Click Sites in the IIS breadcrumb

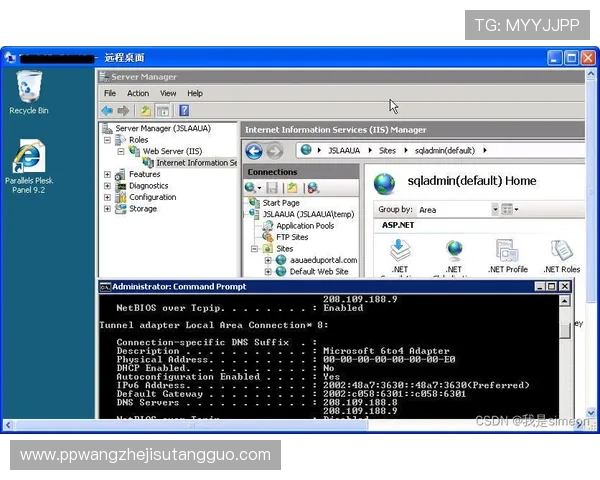[387, 151]
